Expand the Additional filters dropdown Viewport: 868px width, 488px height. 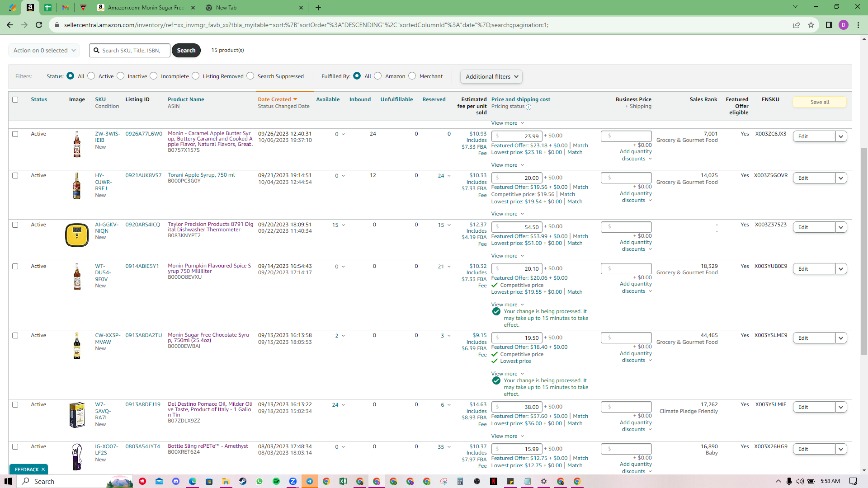pos(491,77)
